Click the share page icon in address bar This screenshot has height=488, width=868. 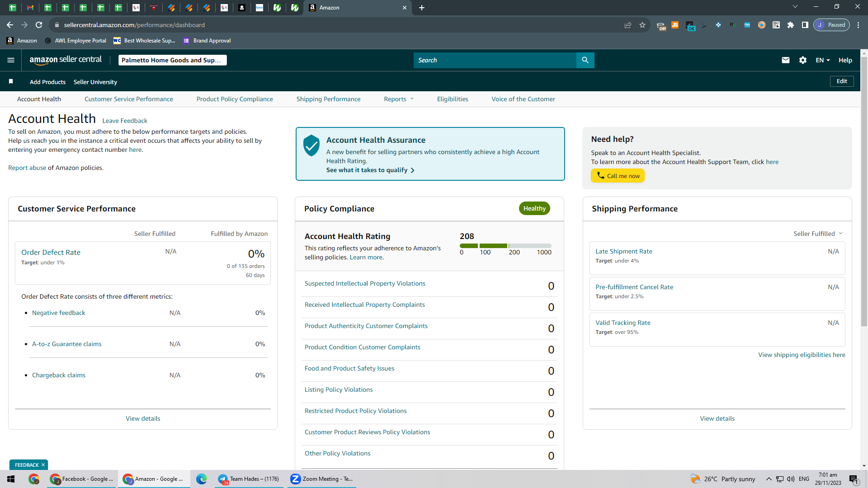pyautogui.click(x=628, y=25)
